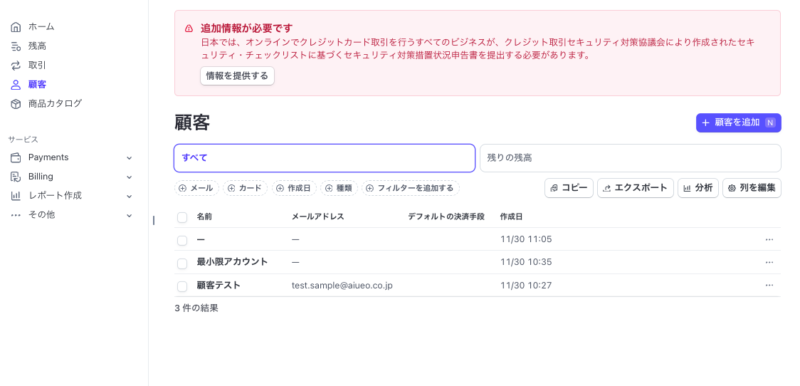800x386 pixels.
Task: Expand the Billing section chevron
Action: [129, 177]
